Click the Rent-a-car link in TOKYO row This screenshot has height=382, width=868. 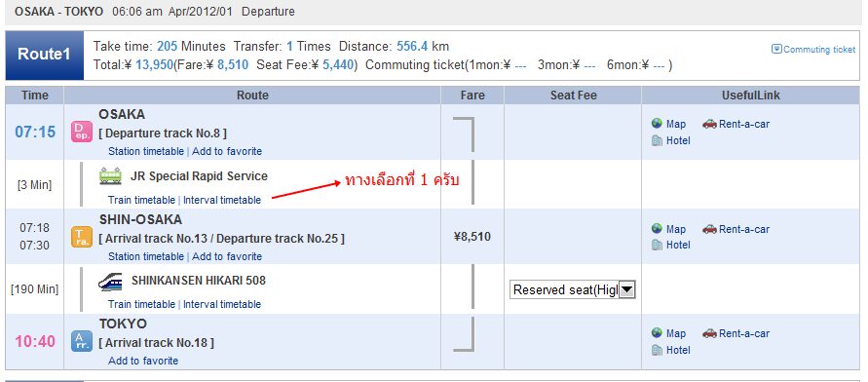click(x=744, y=333)
